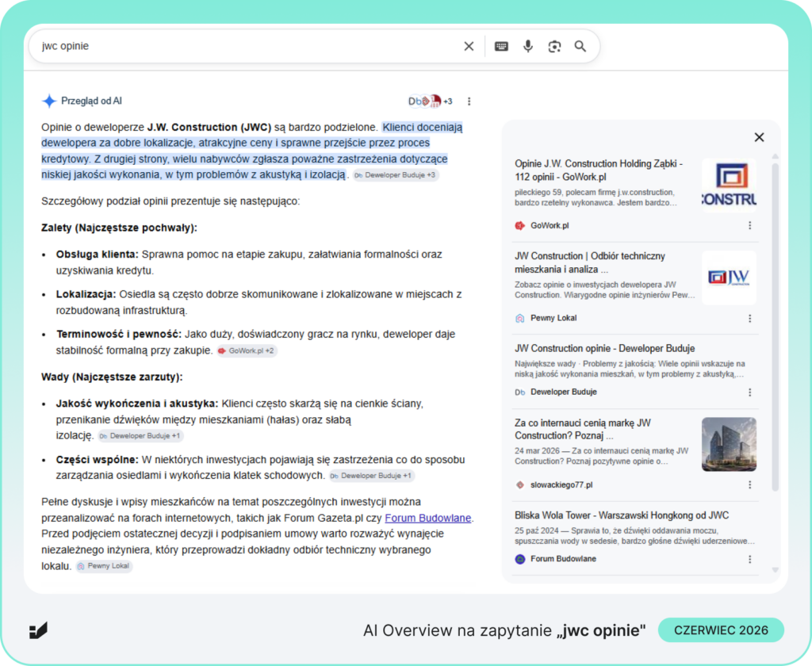Open JW Construction opinie - Deweloper Buduje result
Image resolution: width=812 pixels, height=666 pixels.
point(604,349)
